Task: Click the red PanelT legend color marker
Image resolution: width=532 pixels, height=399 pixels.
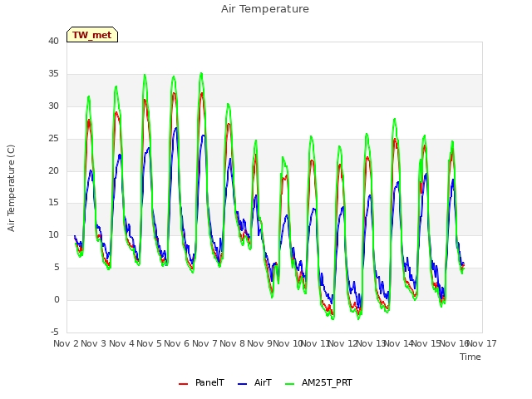Action: (183, 384)
